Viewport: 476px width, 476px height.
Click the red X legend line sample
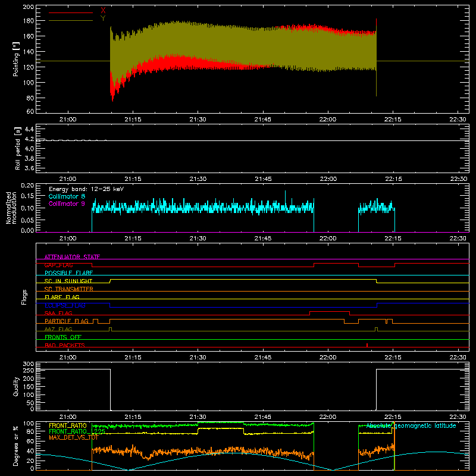pyautogui.click(x=70, y=12)
